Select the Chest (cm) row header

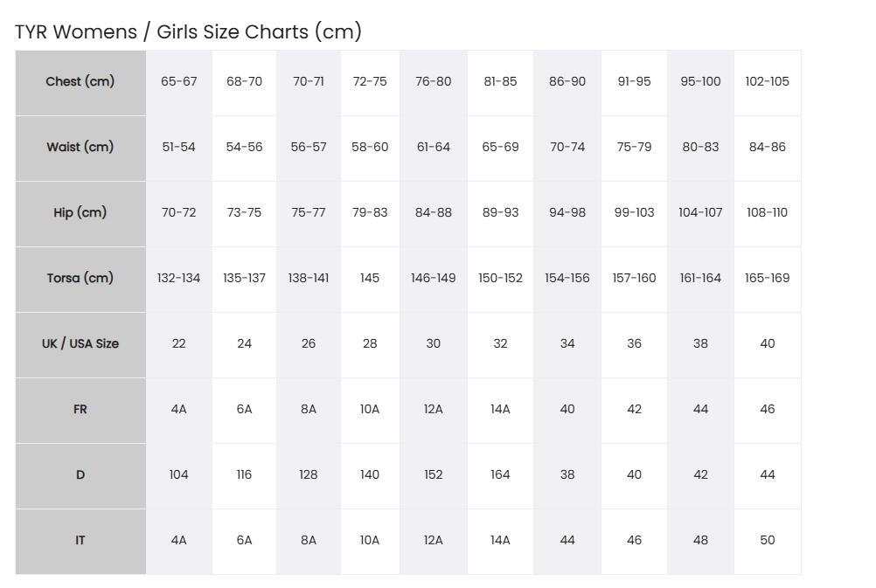(x=80, y=83)
